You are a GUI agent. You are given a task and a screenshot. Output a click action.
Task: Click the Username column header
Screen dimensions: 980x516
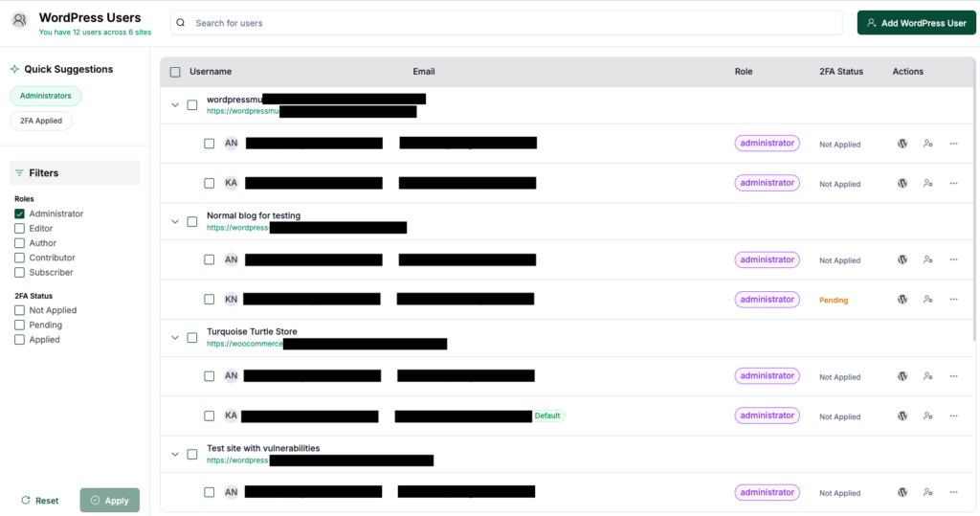[x=211, y=72]
